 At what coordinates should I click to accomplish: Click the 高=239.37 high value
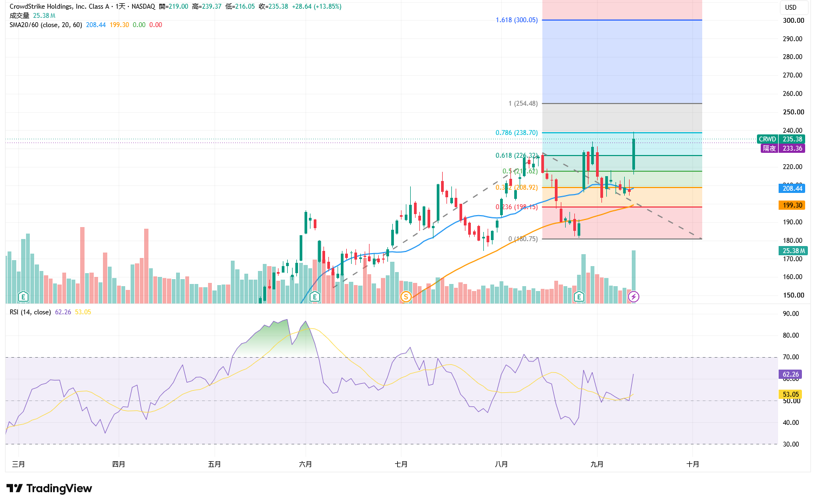[x=207, y=7]
